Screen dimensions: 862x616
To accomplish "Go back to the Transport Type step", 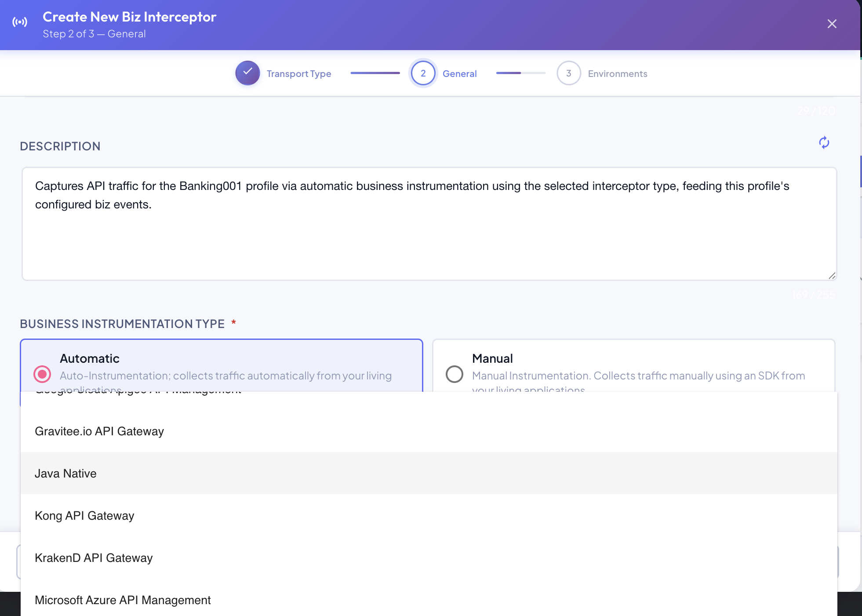I will pos(299,73).
